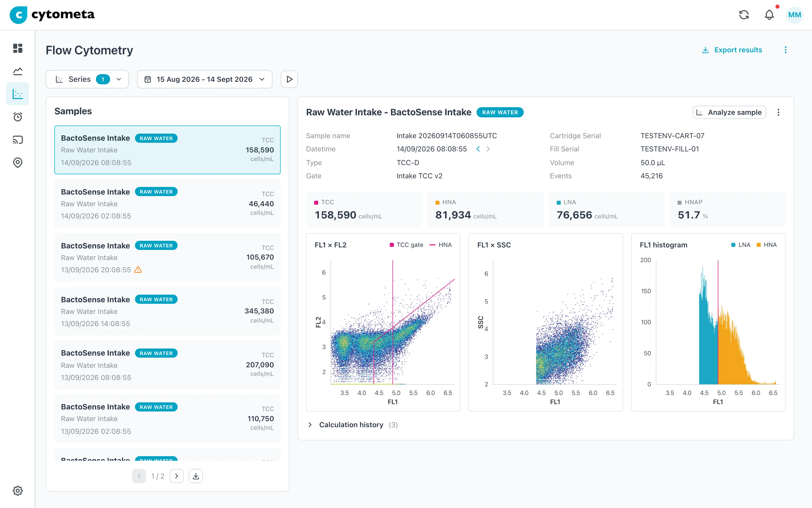Go to next sample datetime arrow
This screenshot has height=508, width=812.
[488, 149]
